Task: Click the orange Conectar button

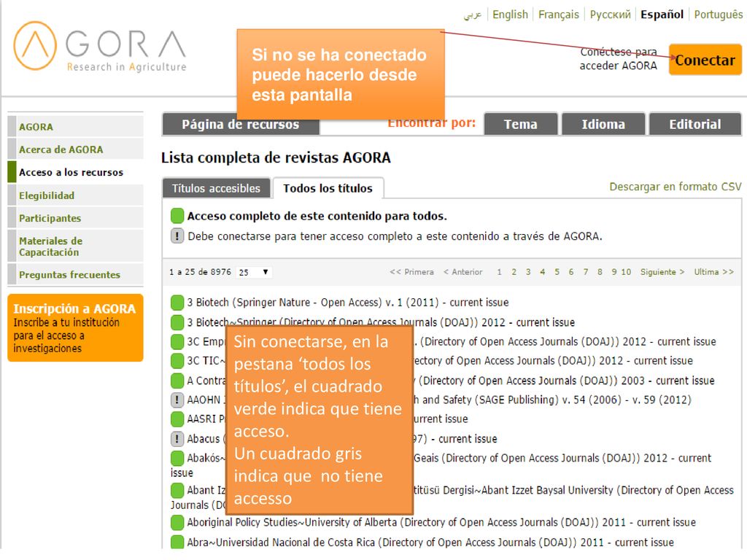Action: coord(705,60)
